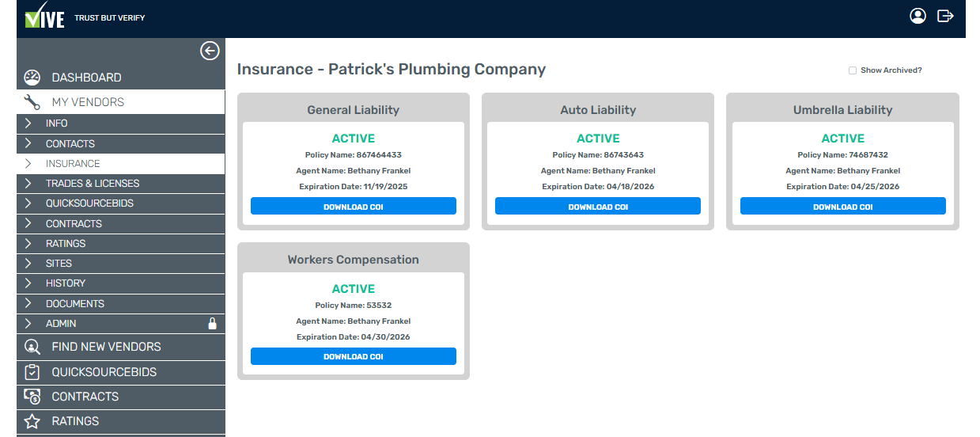Click the Contracts icon in bottom sidebar
Image resolution: width=980 pixels, height=437 pixels.
click(32, 397)
